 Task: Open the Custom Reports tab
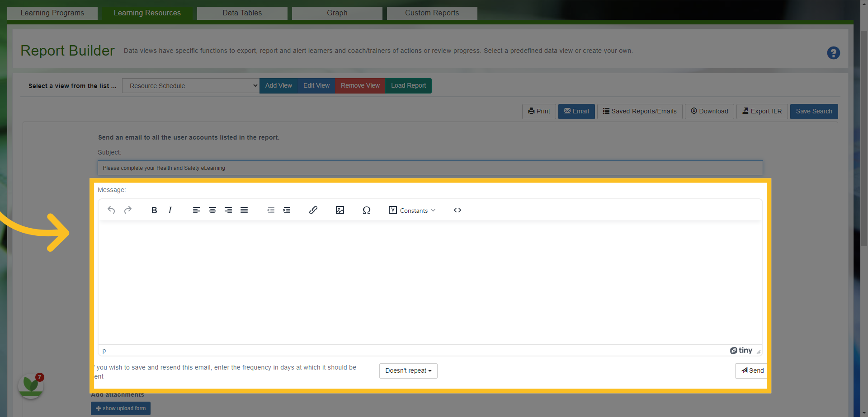pyautogui.click(x=432, y=13)
